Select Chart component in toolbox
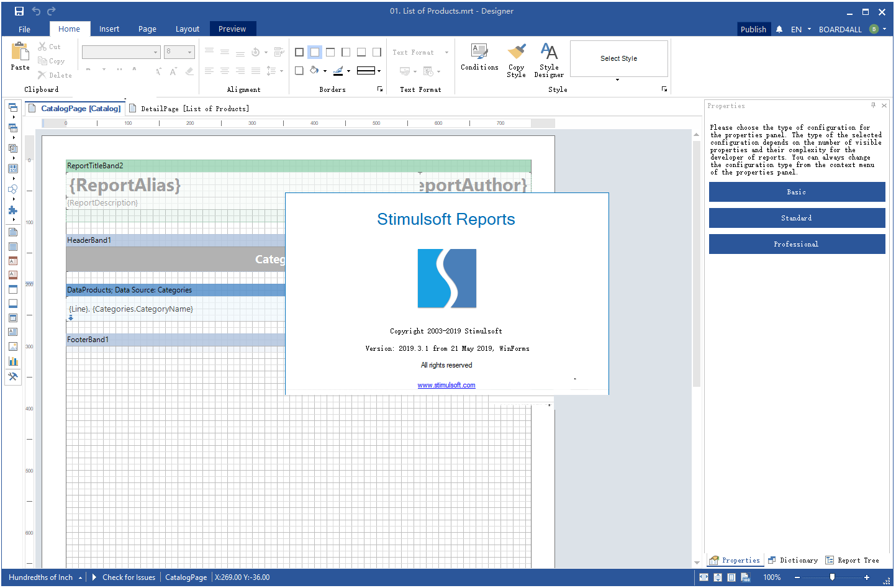 point(13,361)
